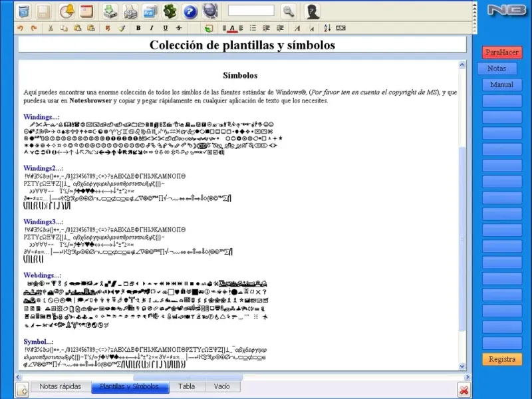Click the blue windows screen icon
Screen dimensions: 532x399
150,11
